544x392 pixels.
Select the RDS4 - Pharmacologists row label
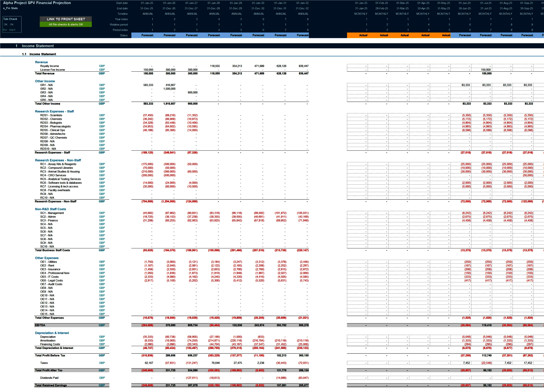click(55, 126)
